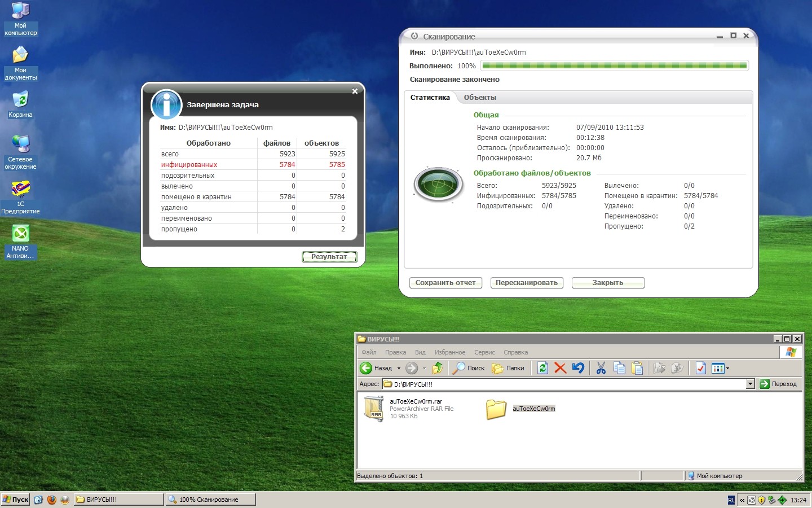Click the Сохранить отчет button
Screen dimensions: 812x508
click(x=445, y=283)
